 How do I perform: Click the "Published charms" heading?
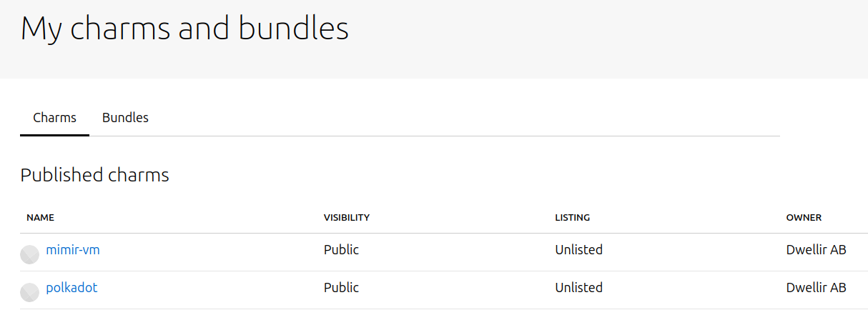(x=94, y=175)
